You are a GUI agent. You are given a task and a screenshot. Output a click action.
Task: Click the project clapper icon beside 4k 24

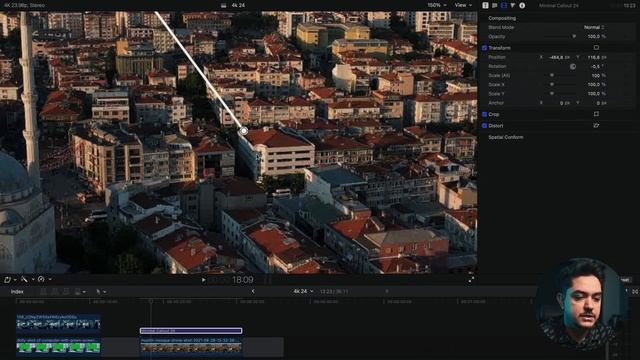(x=224, y=5)
